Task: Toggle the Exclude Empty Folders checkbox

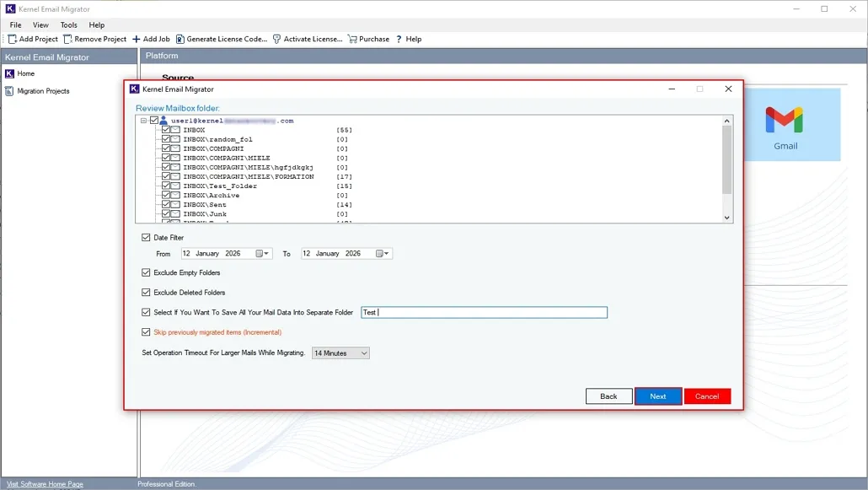Action: pos(147,273)
